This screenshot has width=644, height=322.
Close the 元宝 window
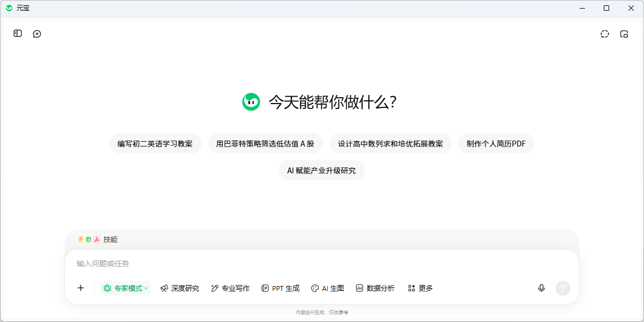[x=631, y=8]
